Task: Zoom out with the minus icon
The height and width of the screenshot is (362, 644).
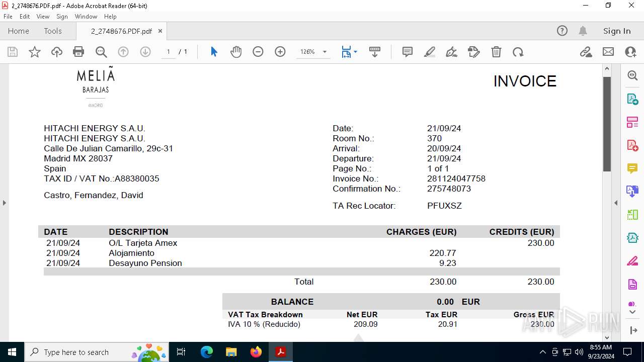Action: pos(258,52)
